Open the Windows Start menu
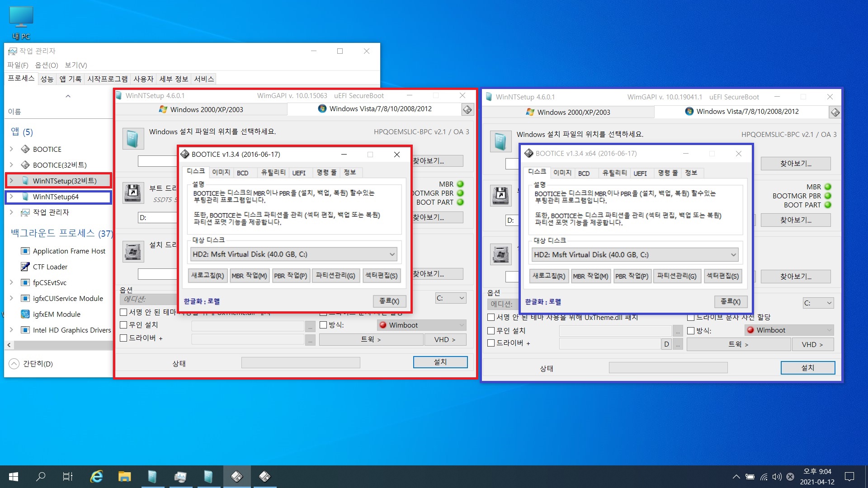 pyautogui.click(x=14, y=477)
